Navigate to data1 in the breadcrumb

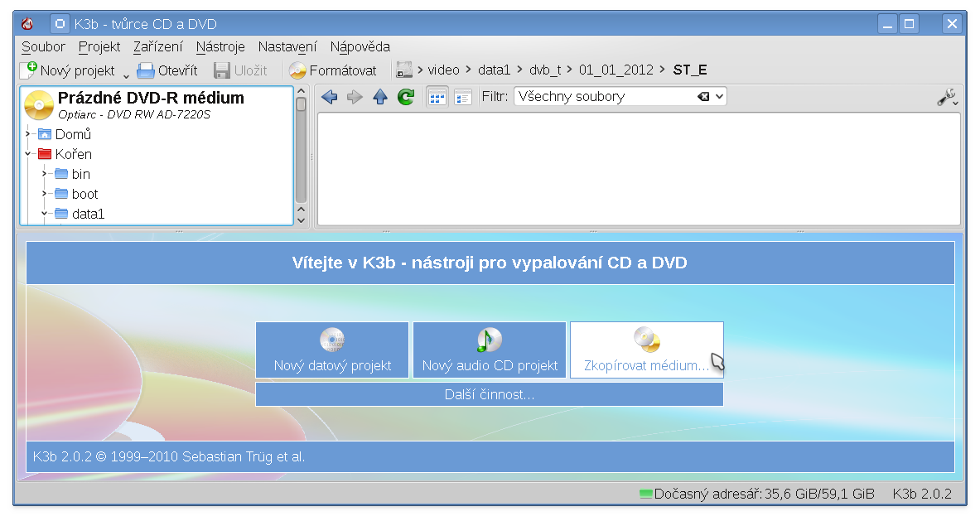[x=495, y=70]
